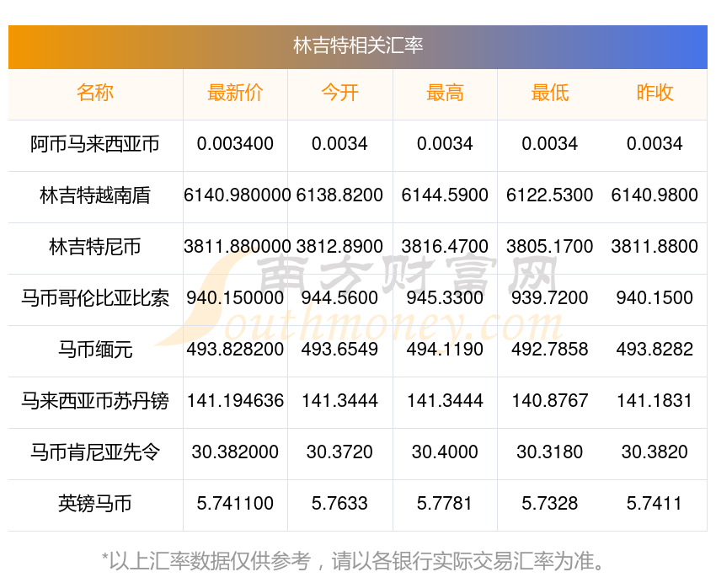Click the value 6140.980000
Viewport: 716px width, 588px height.
click(x=237, y=195)
